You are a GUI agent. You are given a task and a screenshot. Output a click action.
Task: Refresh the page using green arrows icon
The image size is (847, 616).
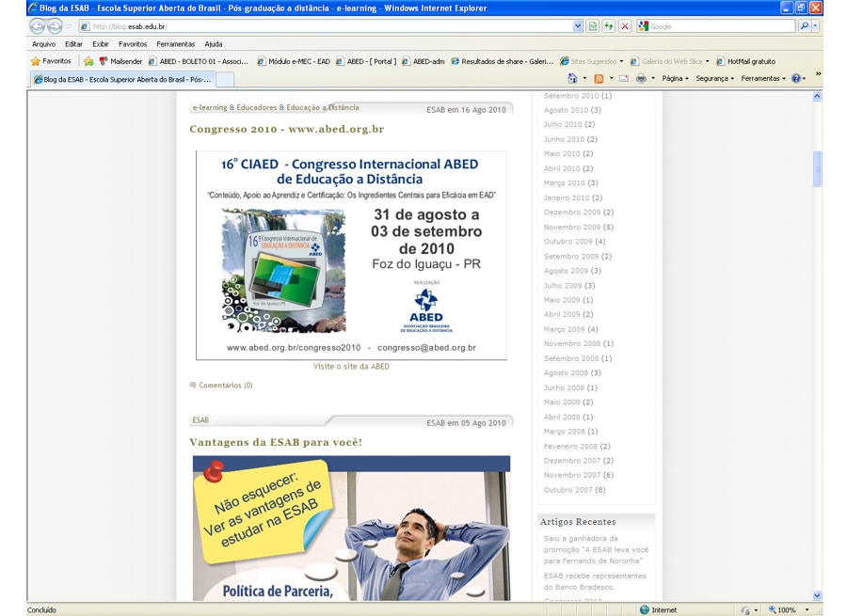(x=609, y=26)
